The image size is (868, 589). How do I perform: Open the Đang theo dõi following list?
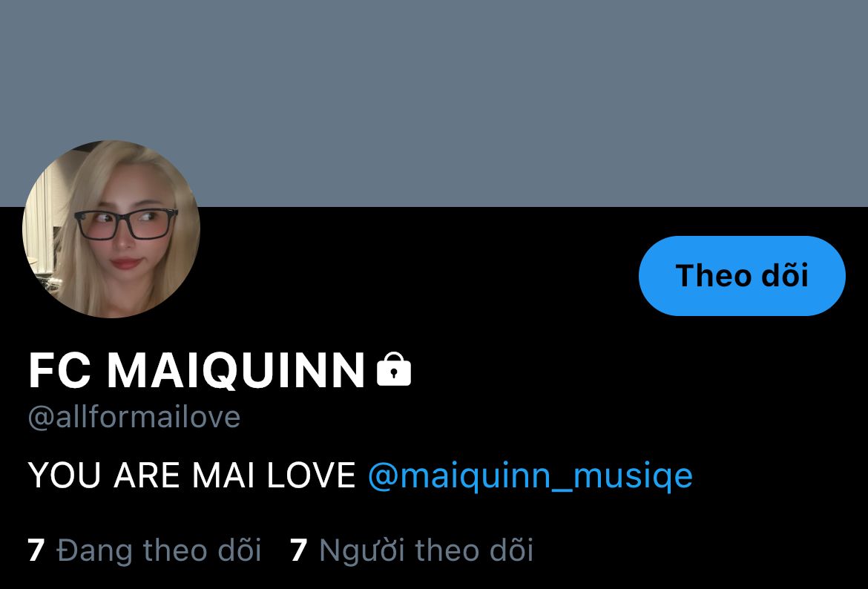pos(145,550)
